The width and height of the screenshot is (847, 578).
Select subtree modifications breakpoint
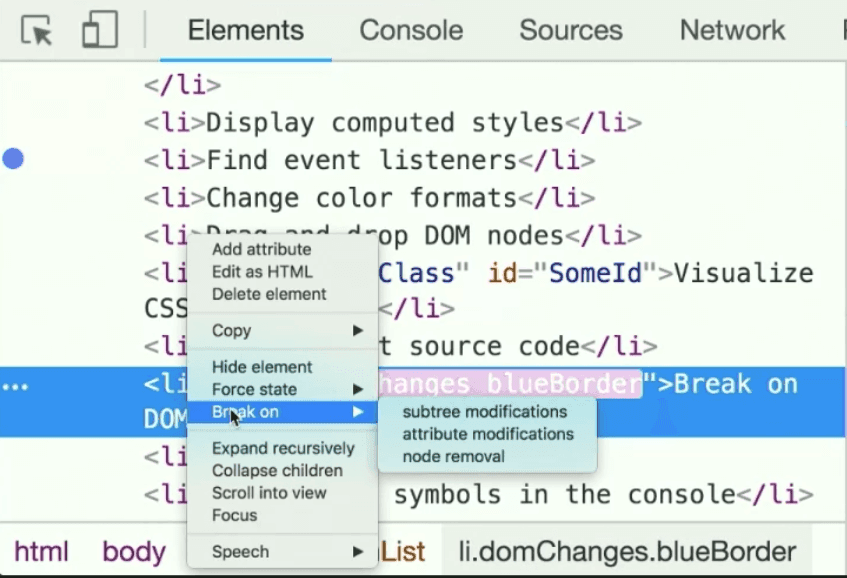tap(485, 412)
